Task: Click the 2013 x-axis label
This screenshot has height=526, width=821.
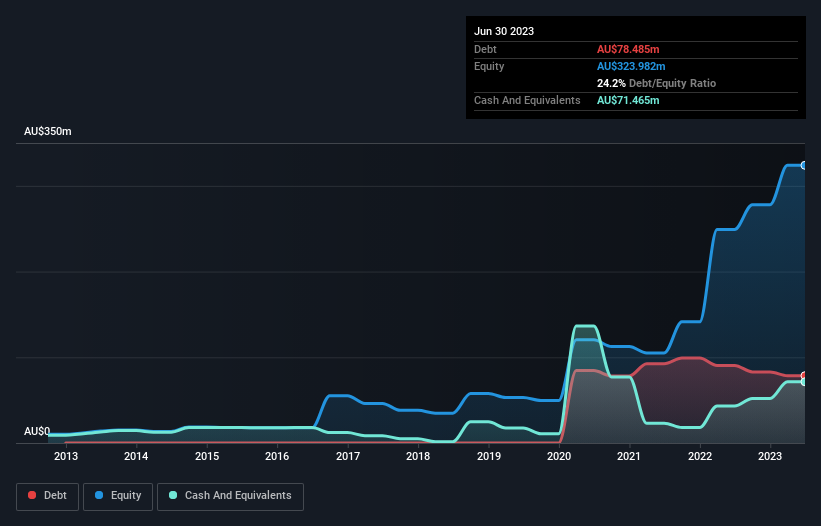Action: 66,456
